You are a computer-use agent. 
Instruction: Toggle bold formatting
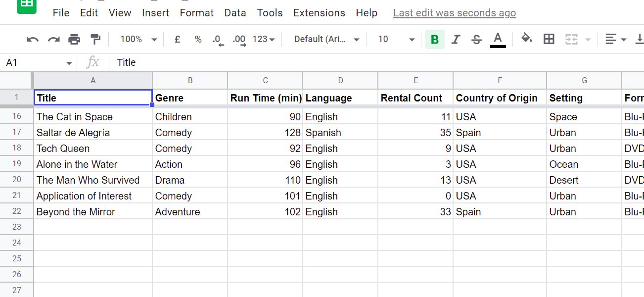tap(434, 39)
